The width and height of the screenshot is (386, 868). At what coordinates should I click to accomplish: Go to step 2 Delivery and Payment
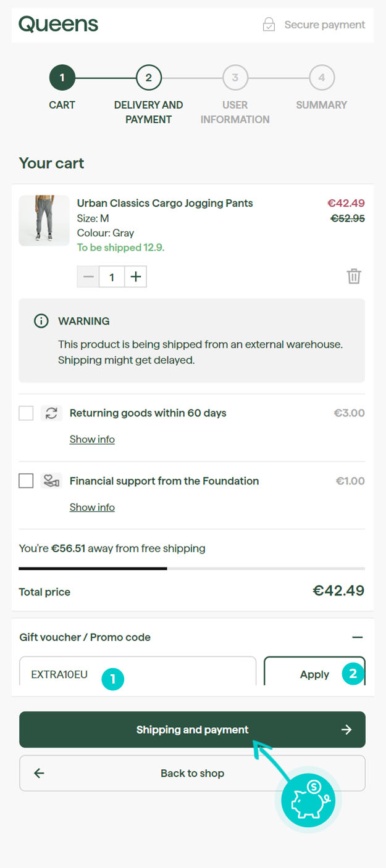pyautogui.click(x=149, y=78)
